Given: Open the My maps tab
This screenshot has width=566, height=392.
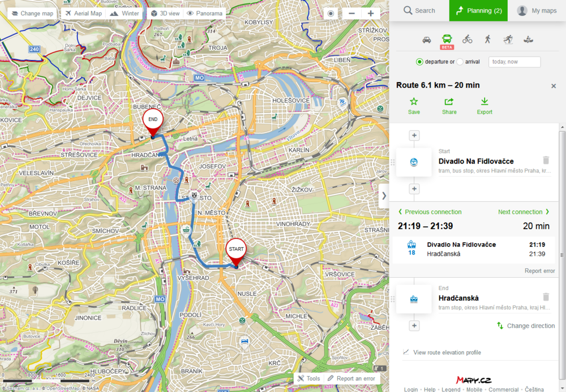Looking at the screenshot, I should [537, 10].
